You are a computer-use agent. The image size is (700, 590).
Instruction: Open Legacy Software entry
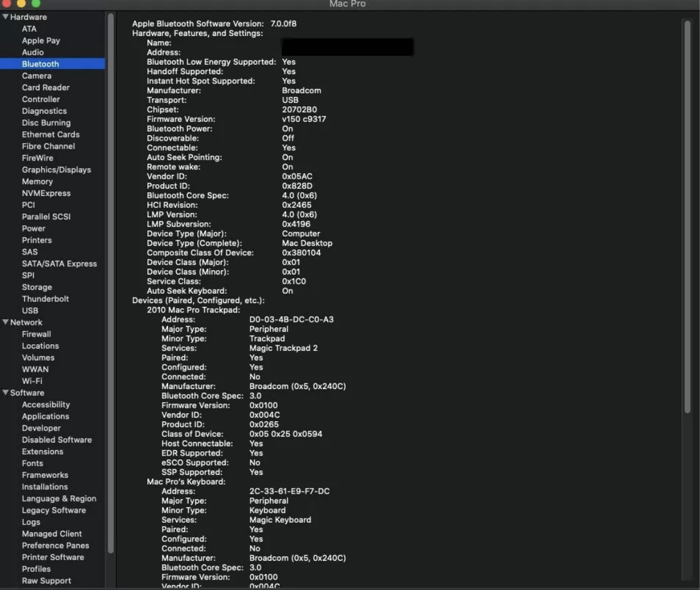click(x=54, y=510)
